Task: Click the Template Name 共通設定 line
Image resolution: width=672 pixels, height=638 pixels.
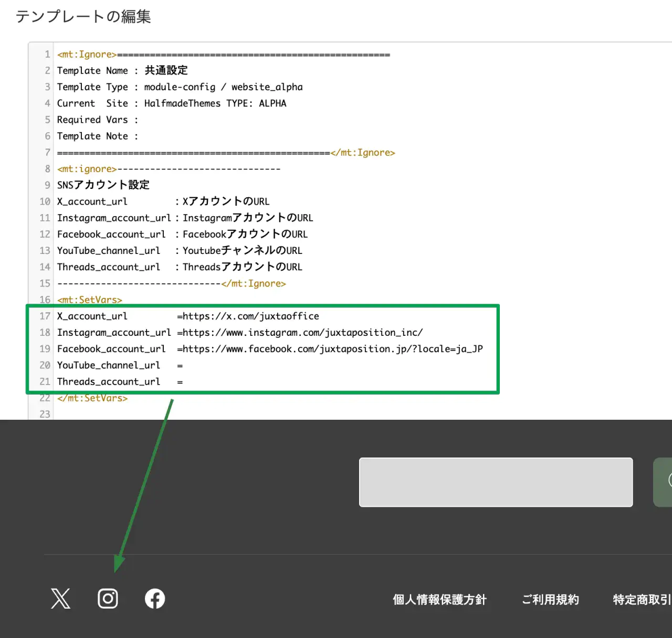Action: tap(122, 71)
